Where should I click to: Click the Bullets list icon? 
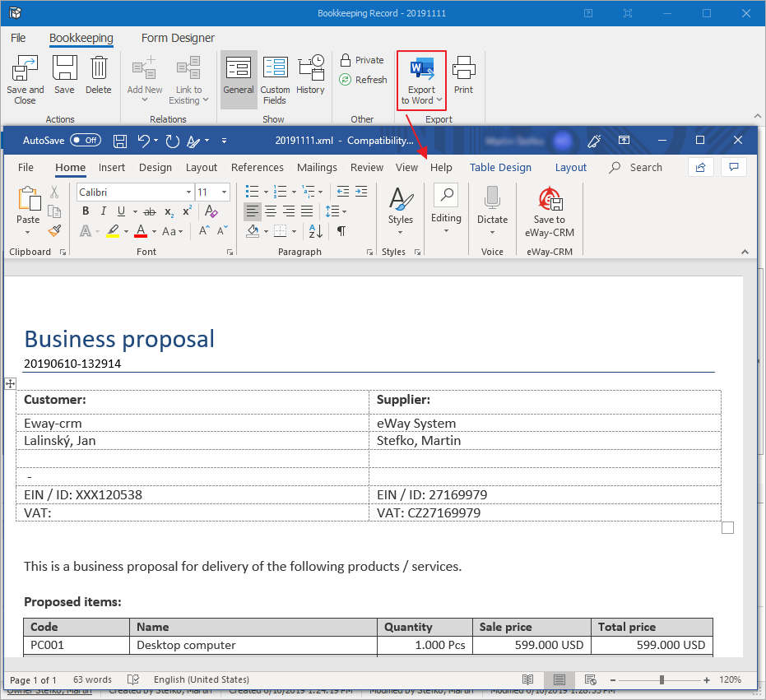[252, 192]
